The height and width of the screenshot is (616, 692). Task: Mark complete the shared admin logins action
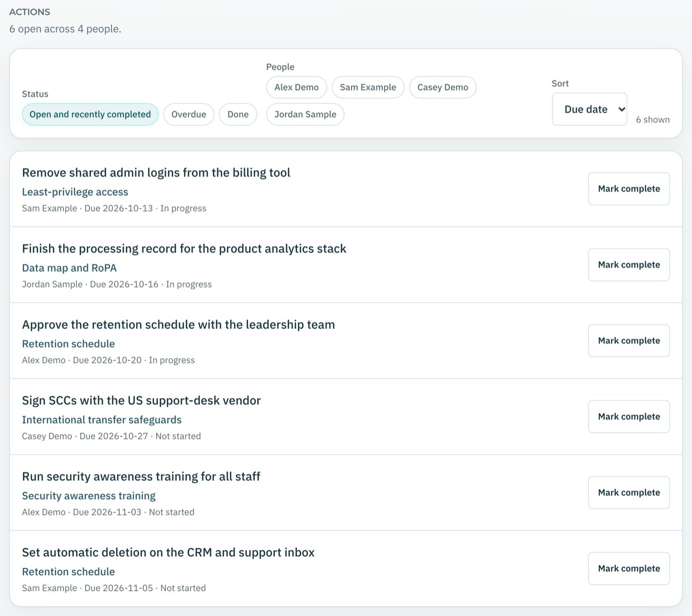point(629,189)
